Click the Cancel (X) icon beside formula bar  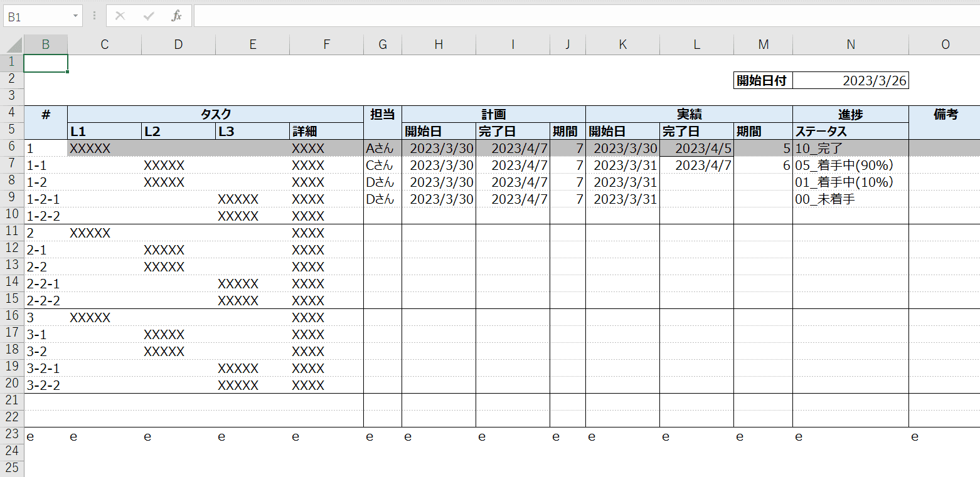[x=120, y=16]
